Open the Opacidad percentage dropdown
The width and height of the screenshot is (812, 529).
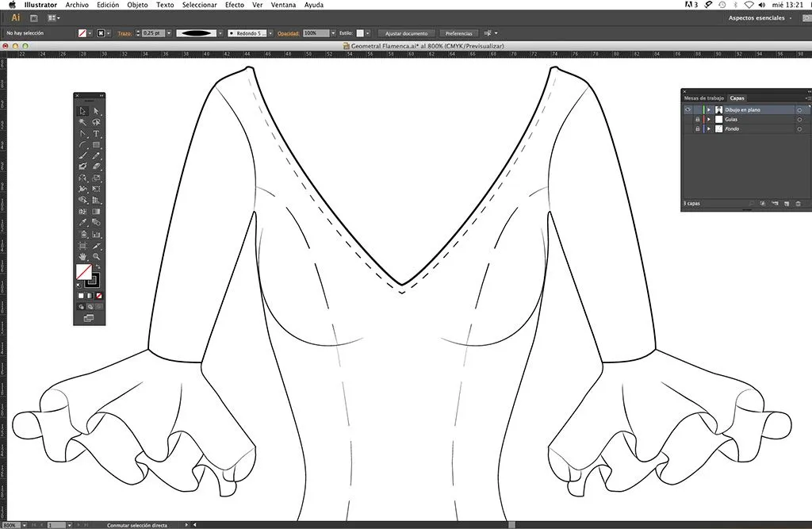333,33
